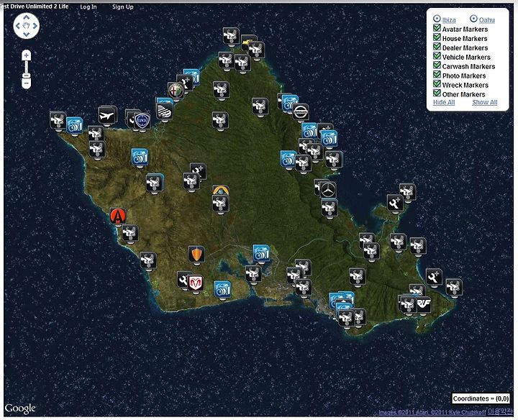This screenshot has width=518, height=420.
Task: Disable Photo Markers checkbox
Action: (437, 74)
